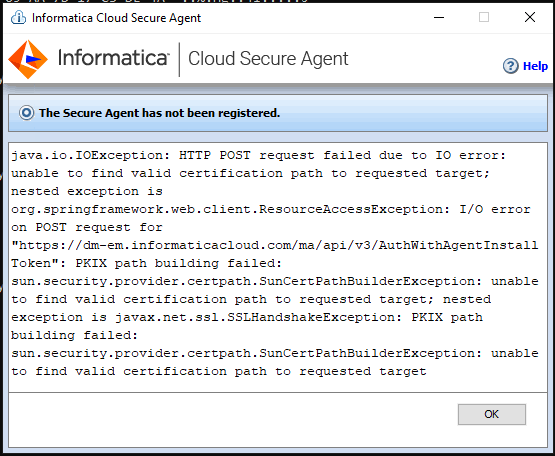This screenshot has height=456, width=555.
Task: Click the orange Informatica diamond logo
Action: pos(28,59)
